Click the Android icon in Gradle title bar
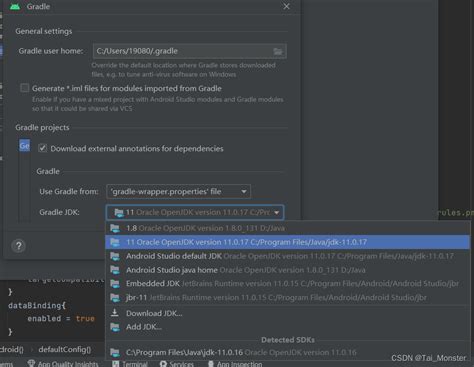474x367 pixels. click(x=15, y=6)
